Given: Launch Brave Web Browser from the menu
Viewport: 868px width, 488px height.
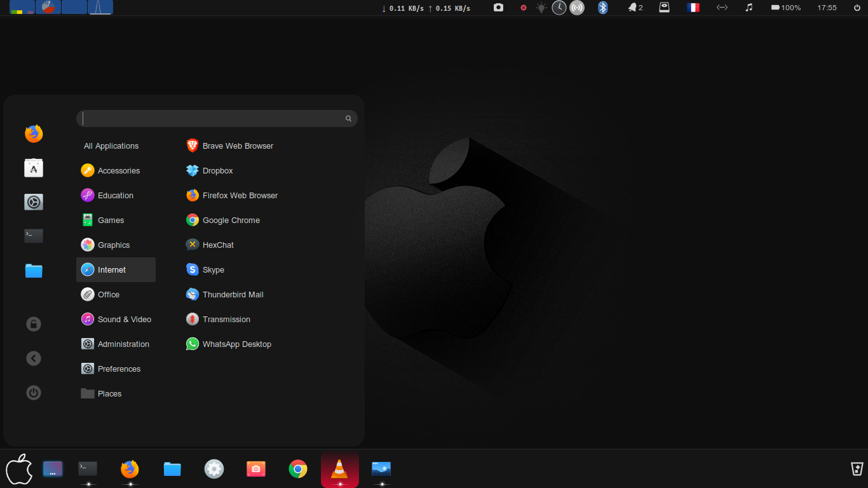Looking at the screenshot, I should [x=229, y=146].
